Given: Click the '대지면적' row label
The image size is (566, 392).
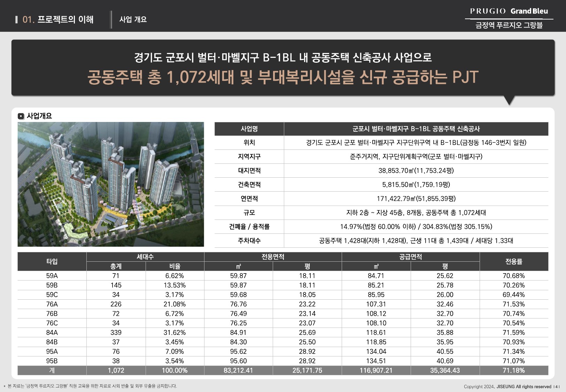Looking at the screenshot, I should [x=249, y=170].
